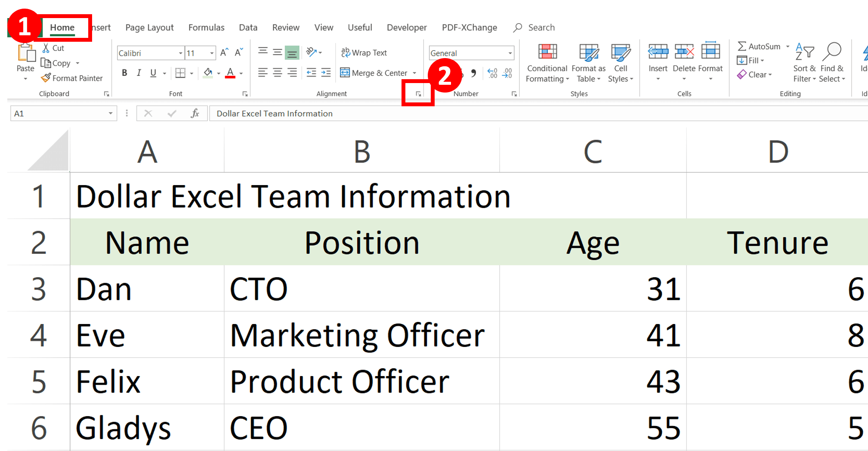
Task: Center text horizontally in the cell
Action: (x=278, y=73)
